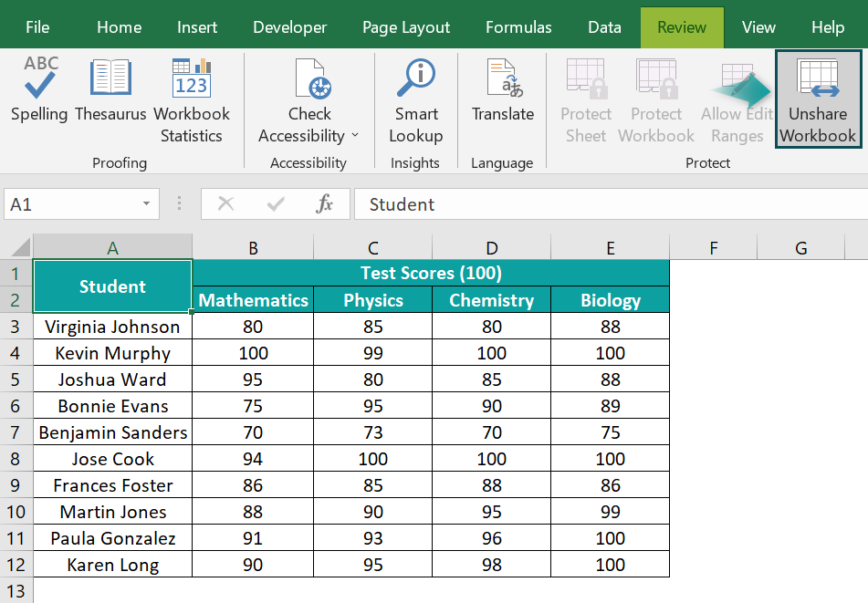Click Benjamin Sanders' Physics score 73
This screenshot has width=868, height=603.
coord(373,432)
